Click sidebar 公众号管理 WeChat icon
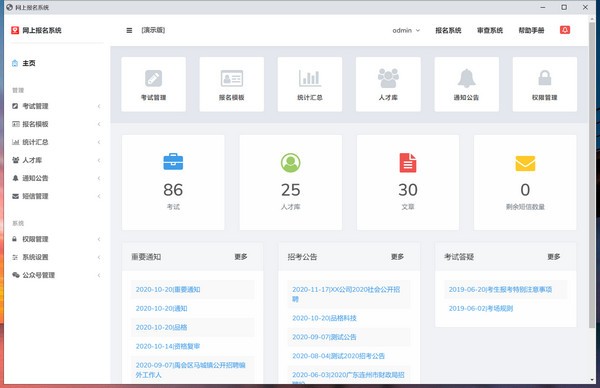 pos(16,275)
